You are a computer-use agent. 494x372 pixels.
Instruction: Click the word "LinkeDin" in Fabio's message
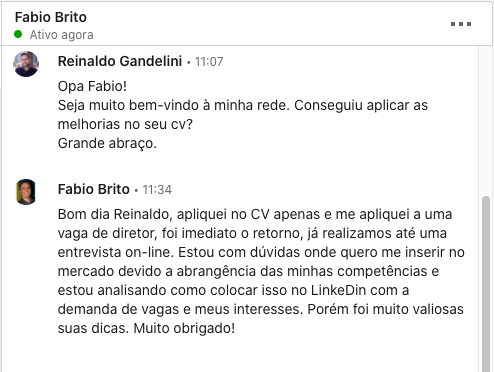tap(339, 290)
